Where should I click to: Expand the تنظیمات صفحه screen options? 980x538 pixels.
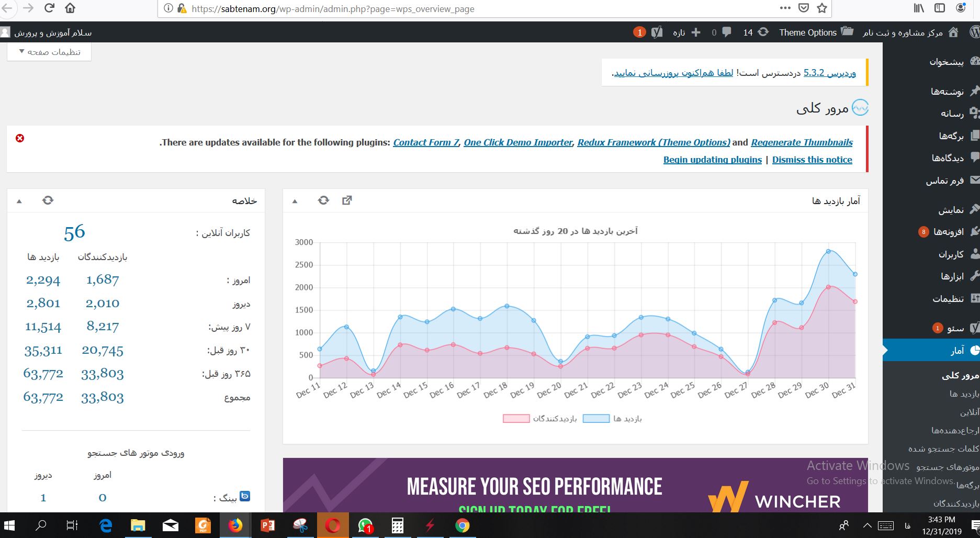(49, 52)
